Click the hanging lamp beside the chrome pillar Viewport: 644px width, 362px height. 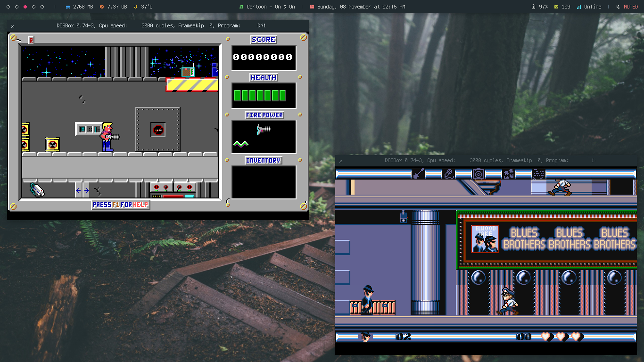[x=404, y=216]
